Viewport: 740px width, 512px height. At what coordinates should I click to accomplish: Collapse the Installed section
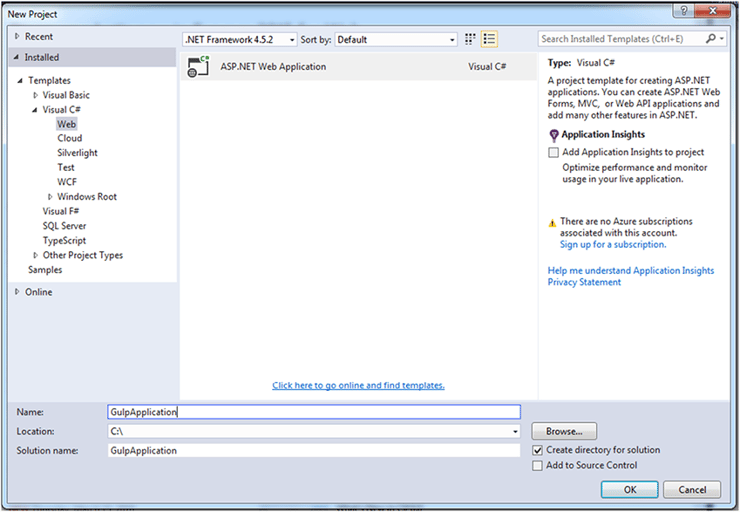[17, 57]
